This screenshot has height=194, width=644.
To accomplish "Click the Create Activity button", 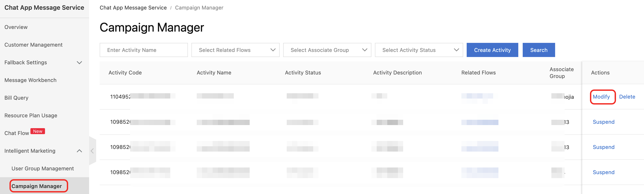I will pyautogui.click(x=492, y=50).
